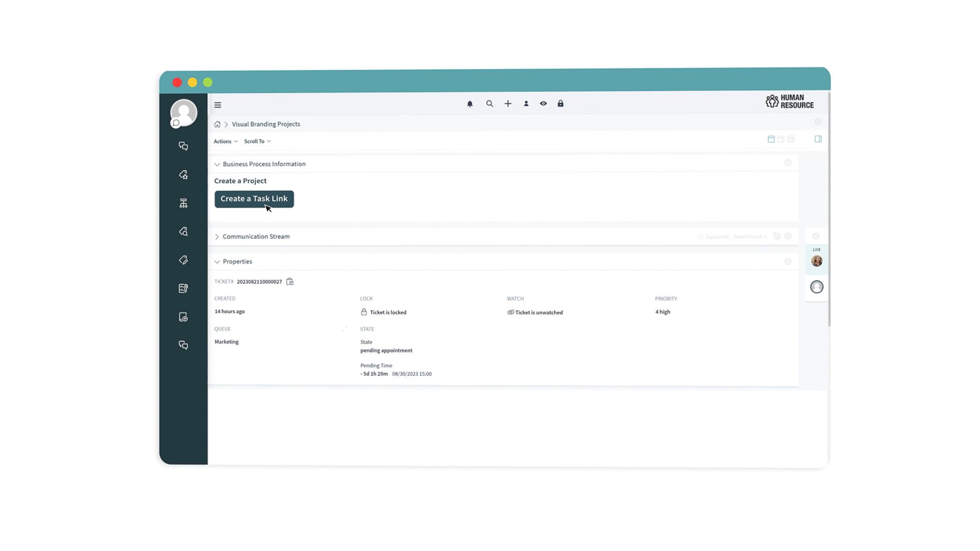
Task: Open the user avatar in dark sidebar
Action: 184,112
